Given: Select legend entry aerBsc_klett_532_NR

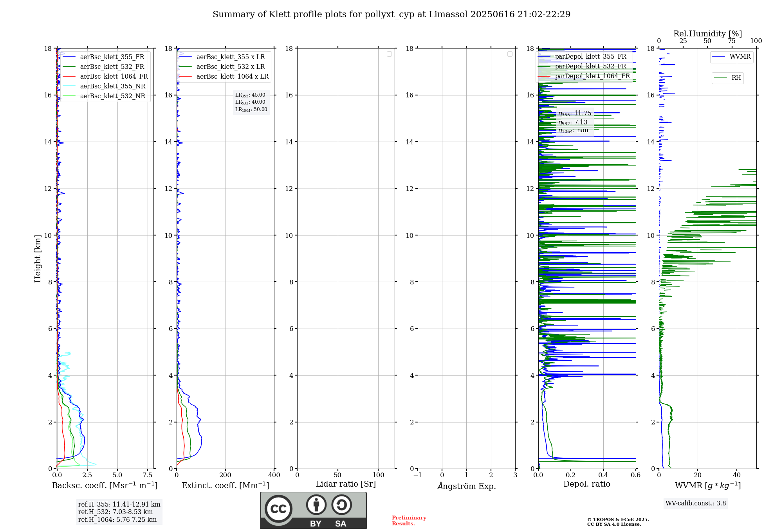Looking at the screenshot, I should coord(105,96).
